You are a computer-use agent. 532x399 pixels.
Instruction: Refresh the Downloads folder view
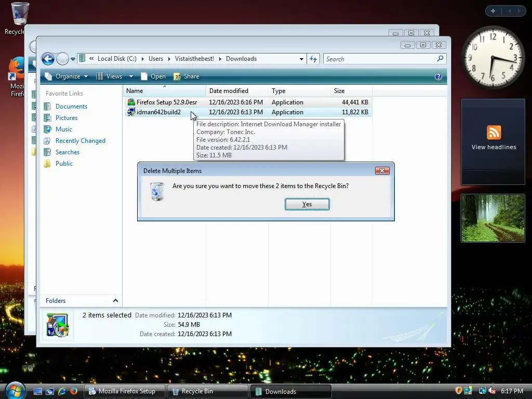click(313, 59)
